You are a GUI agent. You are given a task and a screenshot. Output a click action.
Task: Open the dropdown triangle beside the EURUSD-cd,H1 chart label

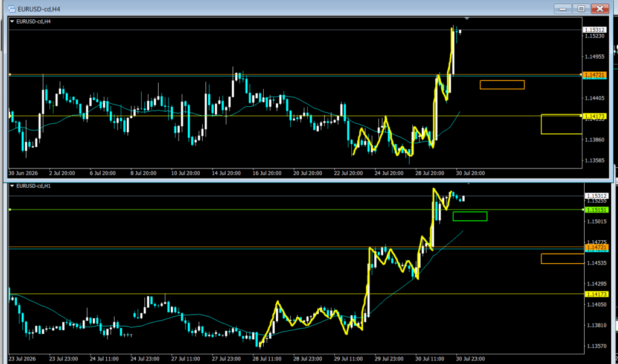pos(12,186)
